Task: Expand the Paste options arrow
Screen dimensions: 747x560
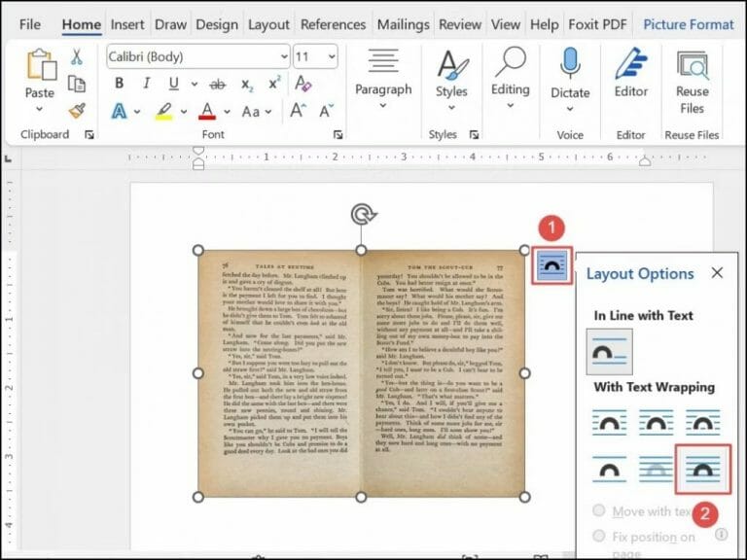Action: (x=40, y=109)
